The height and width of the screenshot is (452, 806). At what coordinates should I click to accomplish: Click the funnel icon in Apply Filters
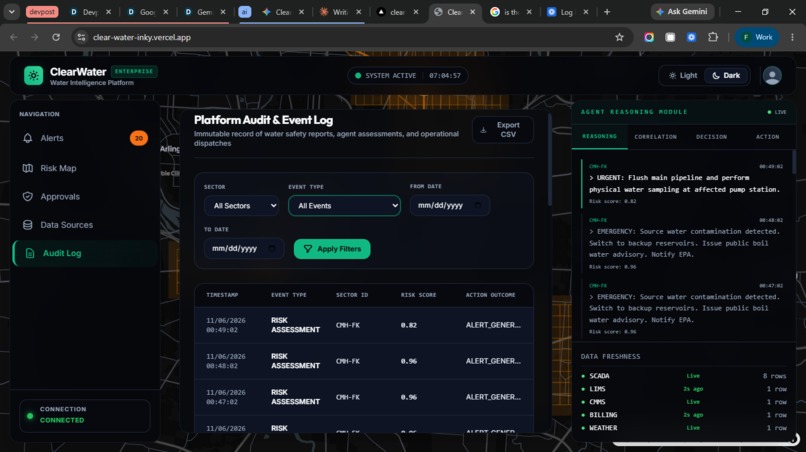[307, 249]
